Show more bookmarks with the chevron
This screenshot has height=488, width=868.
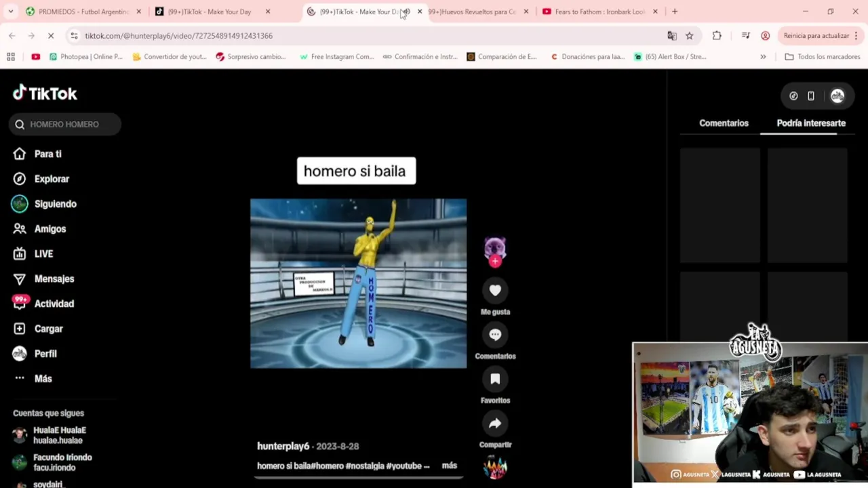763,57
